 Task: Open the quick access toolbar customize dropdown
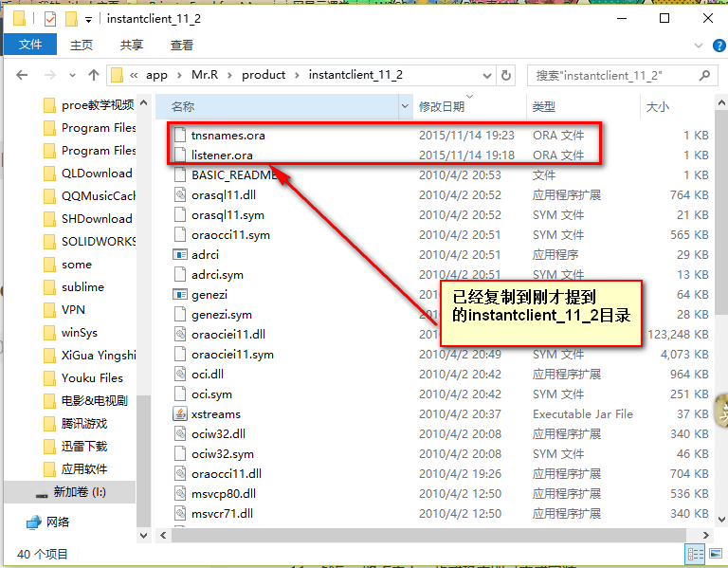88,20
